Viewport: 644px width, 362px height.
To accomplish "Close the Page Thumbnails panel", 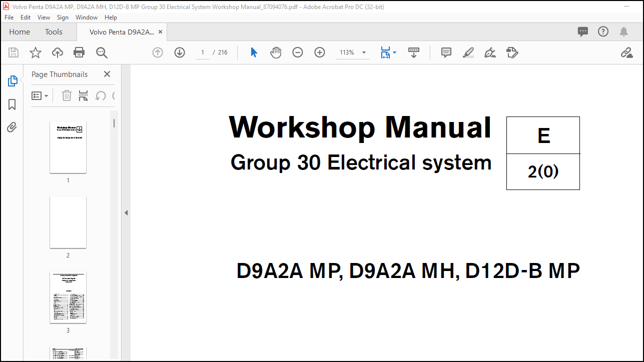I will [x=107, y=74].
